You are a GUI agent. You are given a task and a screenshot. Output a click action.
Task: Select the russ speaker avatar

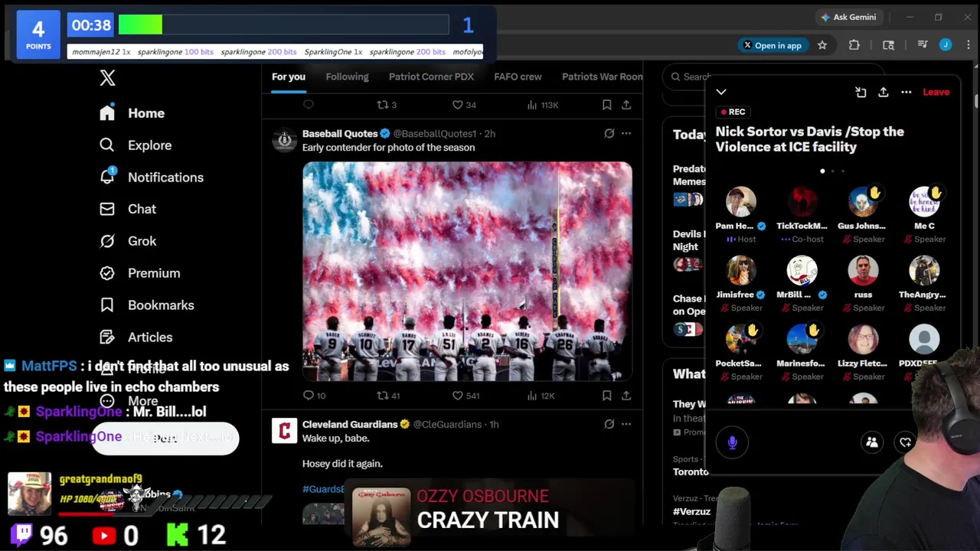[863, 271]
